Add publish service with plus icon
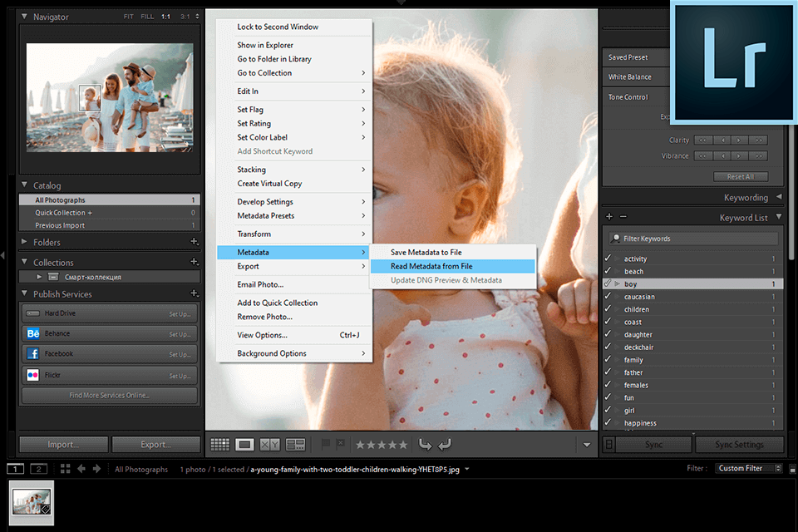The height and width of the screenshot is (532, 798). 194,293
